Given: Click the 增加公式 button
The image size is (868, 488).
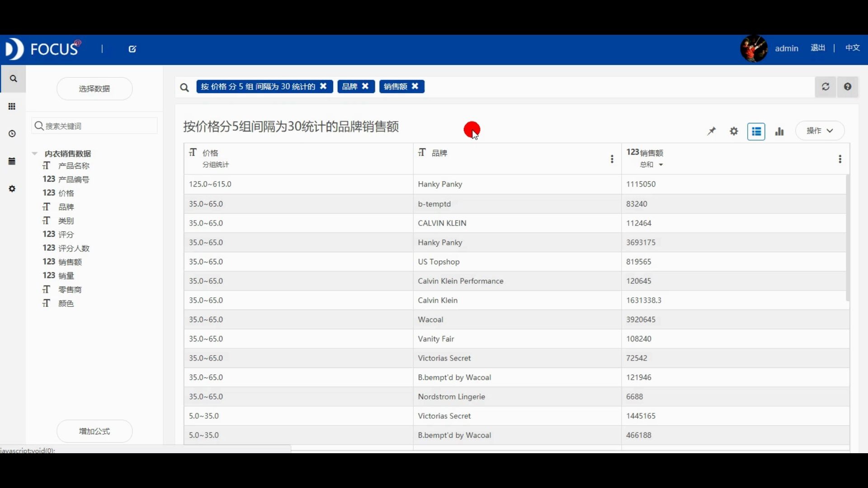Looking at the screenshot, I should 94,431.
